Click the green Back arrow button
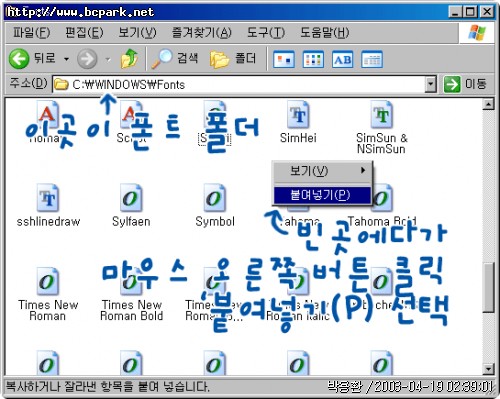 [x=19, y=59]
